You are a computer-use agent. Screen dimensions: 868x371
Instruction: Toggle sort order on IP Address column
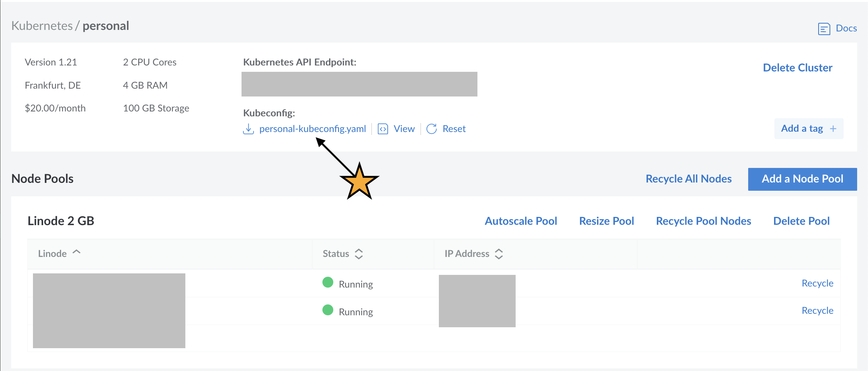coord(499,254)
